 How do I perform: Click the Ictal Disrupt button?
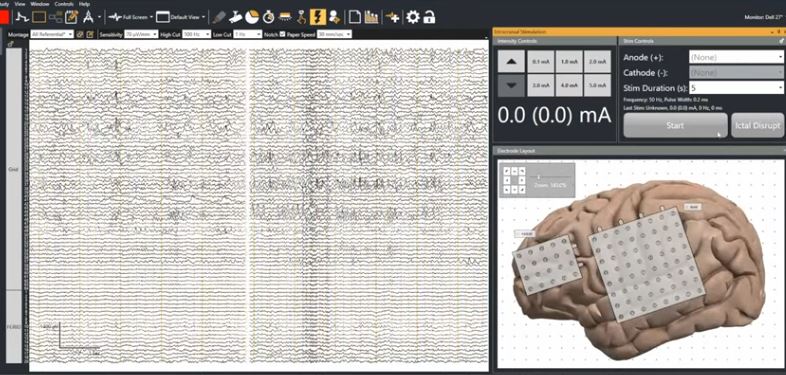click(757, 125)
